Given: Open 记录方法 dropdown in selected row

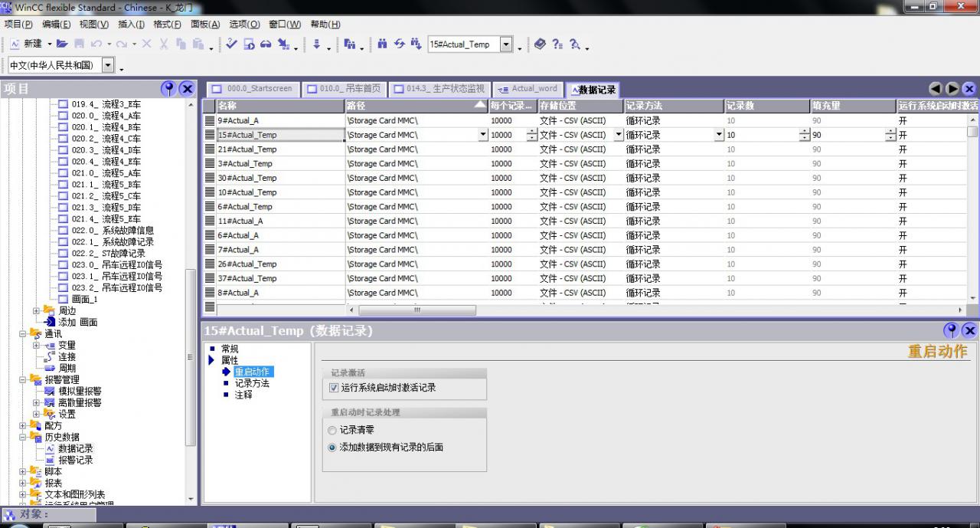Looking at the screenshot, I should tap(719, 135).
